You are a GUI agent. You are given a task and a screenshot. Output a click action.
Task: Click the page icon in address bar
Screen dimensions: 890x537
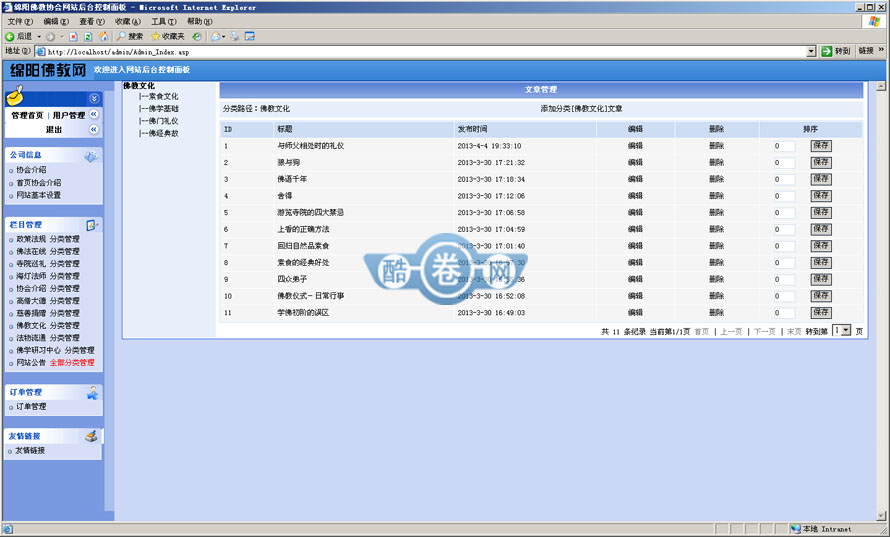(x=41, y=52)
